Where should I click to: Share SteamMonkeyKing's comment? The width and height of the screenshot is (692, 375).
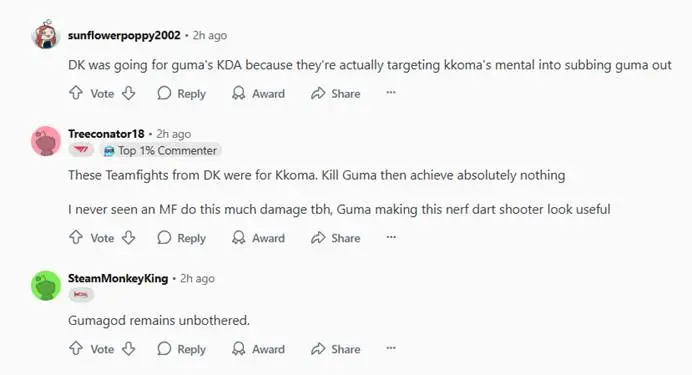tap(336, 349)
